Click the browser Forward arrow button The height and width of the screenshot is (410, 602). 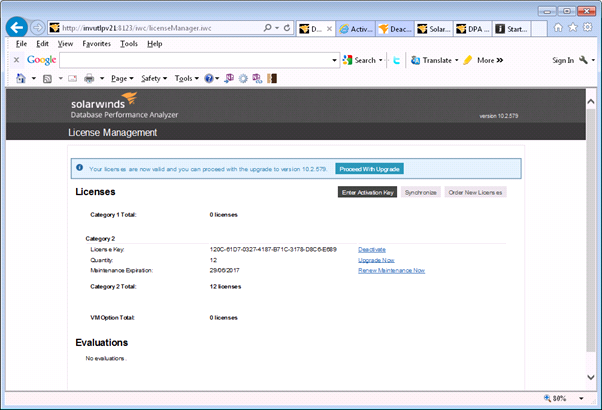click(x=37, y=28)
